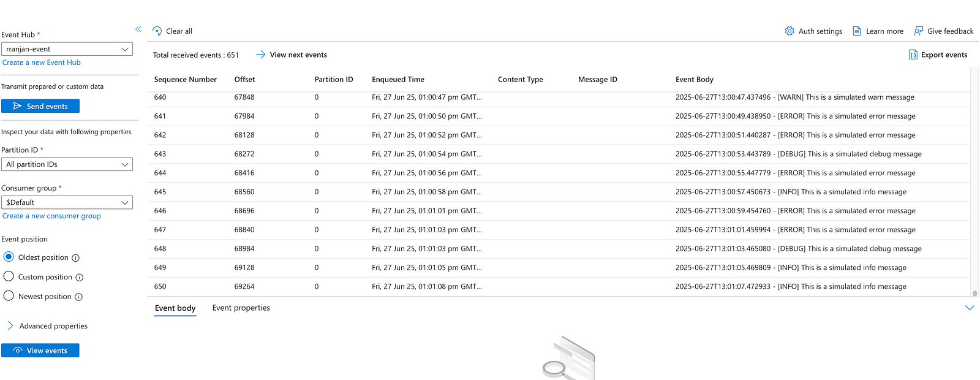Screen dimensions: 980x380
Task: Follow the Create a new consumer group link
Action: coord(51,216)
